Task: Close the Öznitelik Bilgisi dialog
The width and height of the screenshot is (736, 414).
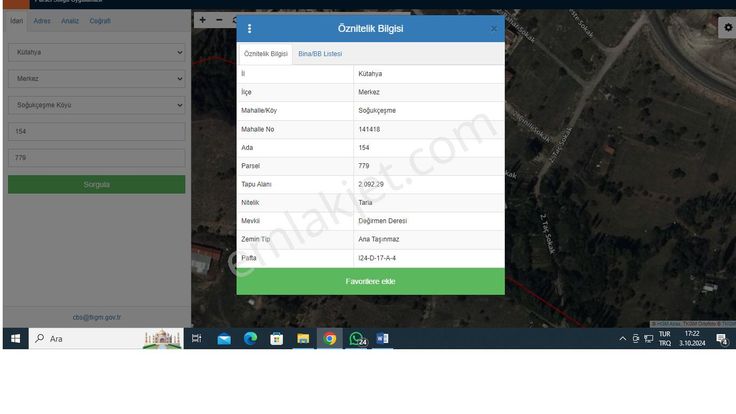Action: 493,29
